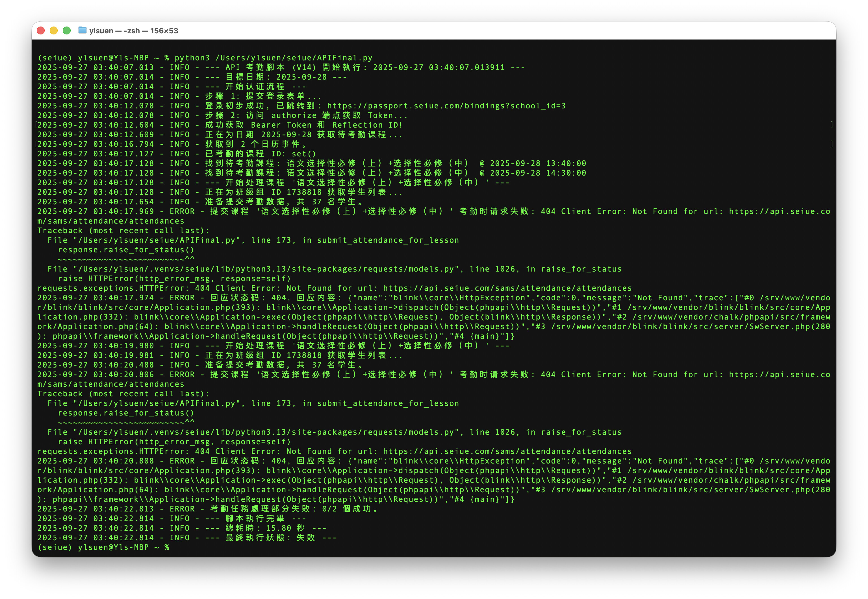Click the python3 APIFinal.py command line
The height and width of the screenshot is (599, 868).
click(273, 58)
